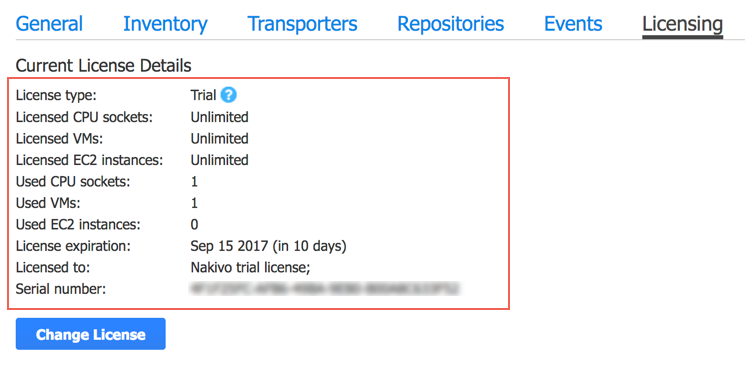Click the 'Nakivo trial license;' text
745x368 pixels.
pyautogui.click(x=250, y=267)
